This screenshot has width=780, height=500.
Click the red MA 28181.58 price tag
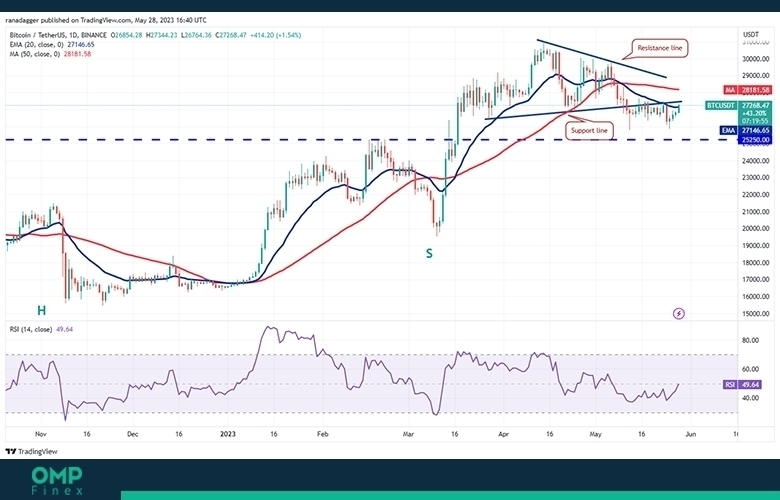click(x=748, y=90)
